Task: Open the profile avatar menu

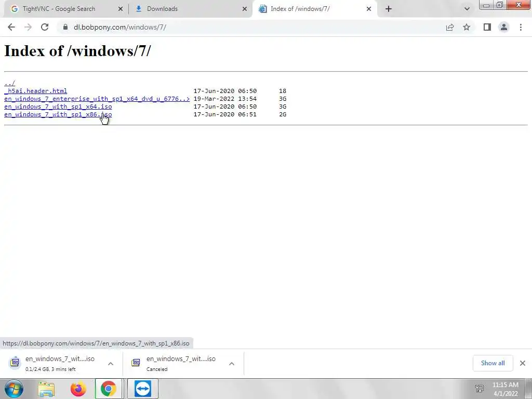Action: (x=504, y=27)
